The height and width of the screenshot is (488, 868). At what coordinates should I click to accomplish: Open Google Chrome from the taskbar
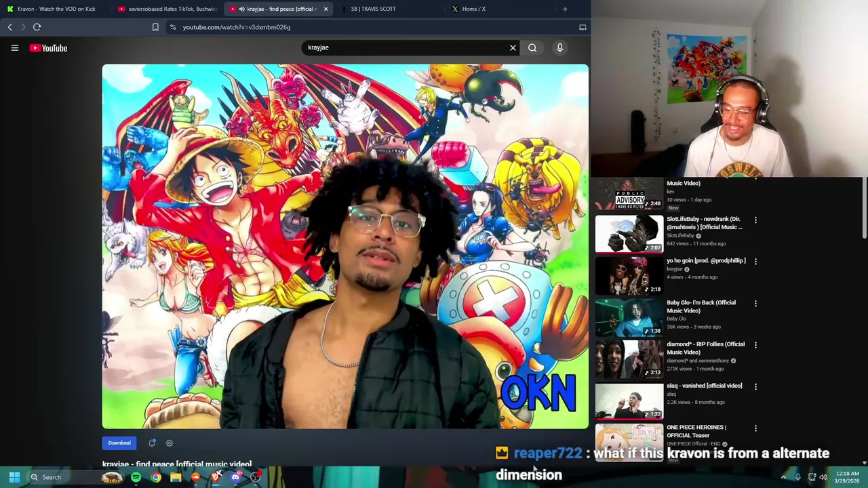(x=156, y=477)
